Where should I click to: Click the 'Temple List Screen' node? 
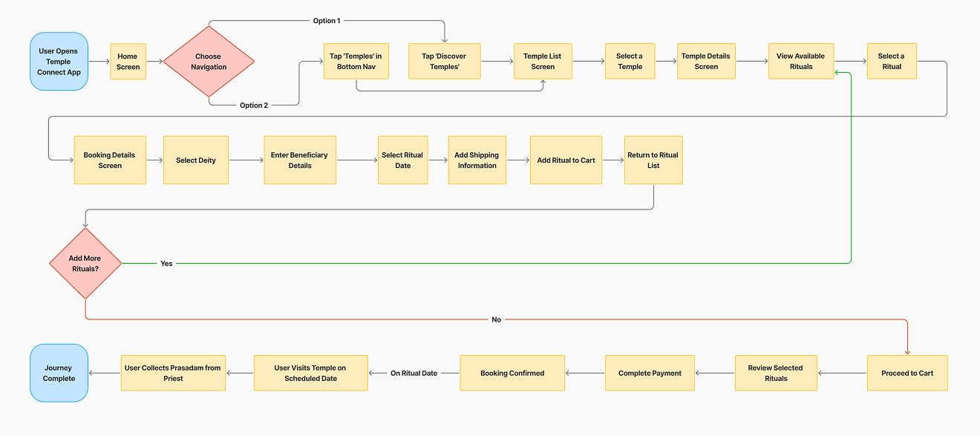click(x=542, y=61)
